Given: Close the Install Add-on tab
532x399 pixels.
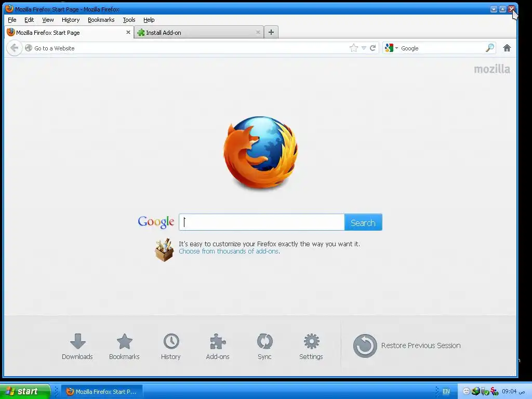Looking at the screenshot, I should 258,32.
